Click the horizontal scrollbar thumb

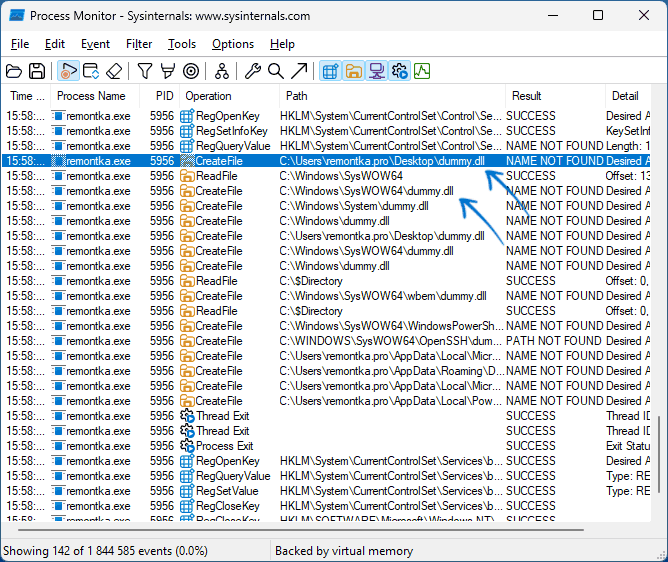301,530
